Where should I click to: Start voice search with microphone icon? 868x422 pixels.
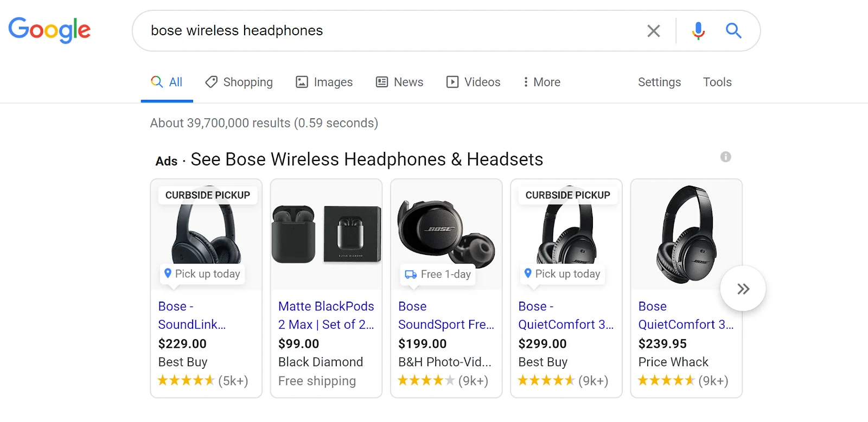pyautogui.click(x=698, y=31)
